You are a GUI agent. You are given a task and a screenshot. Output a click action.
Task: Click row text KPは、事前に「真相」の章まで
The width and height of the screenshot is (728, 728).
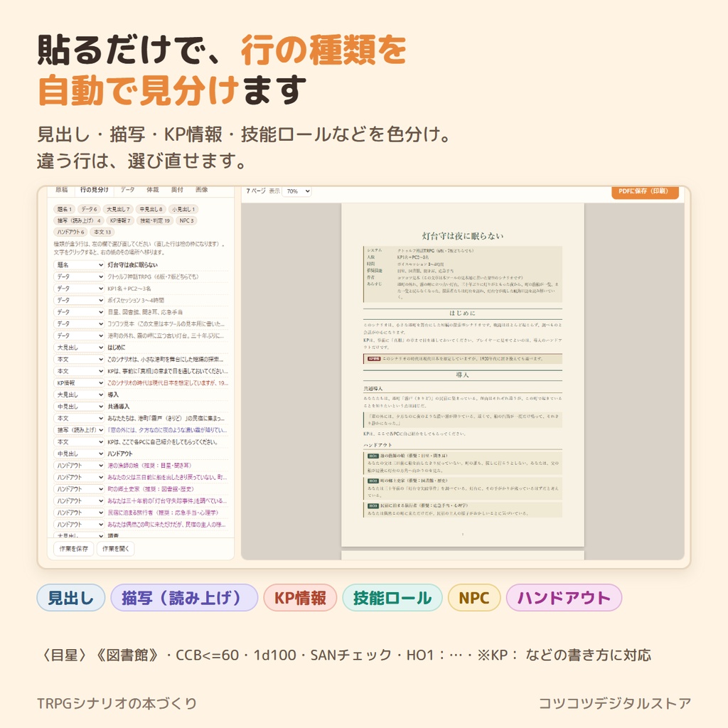click(x=168, y=371)
